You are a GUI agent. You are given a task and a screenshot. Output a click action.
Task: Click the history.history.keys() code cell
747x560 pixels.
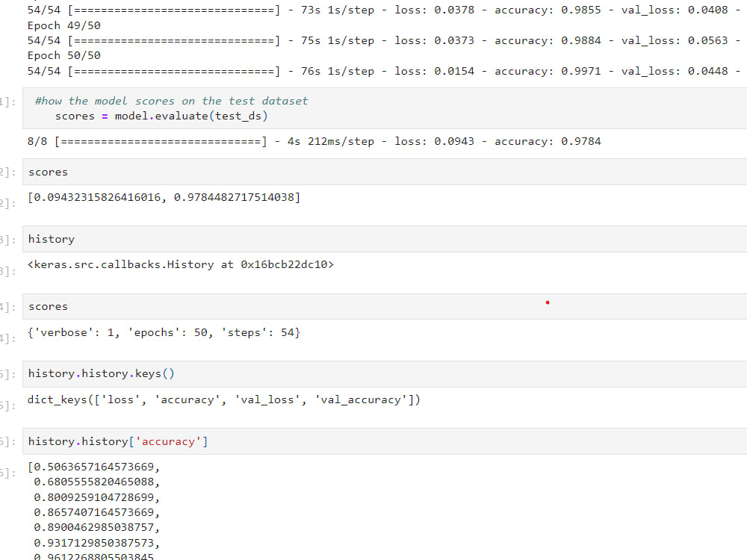[x=385, y=374]
